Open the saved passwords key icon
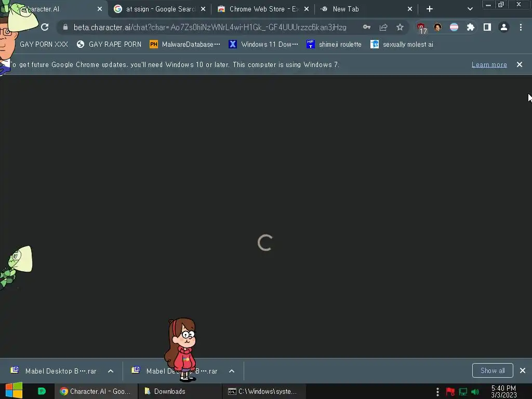Viewport: 532px width, 399px height. pos(367,27)
